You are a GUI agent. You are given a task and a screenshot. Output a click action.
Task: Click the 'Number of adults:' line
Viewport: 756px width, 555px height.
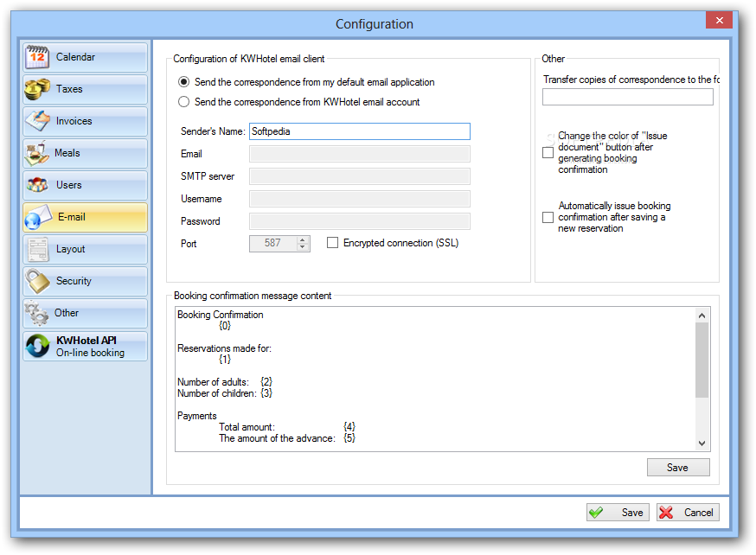pyautogui.click(x=225, y=382)
